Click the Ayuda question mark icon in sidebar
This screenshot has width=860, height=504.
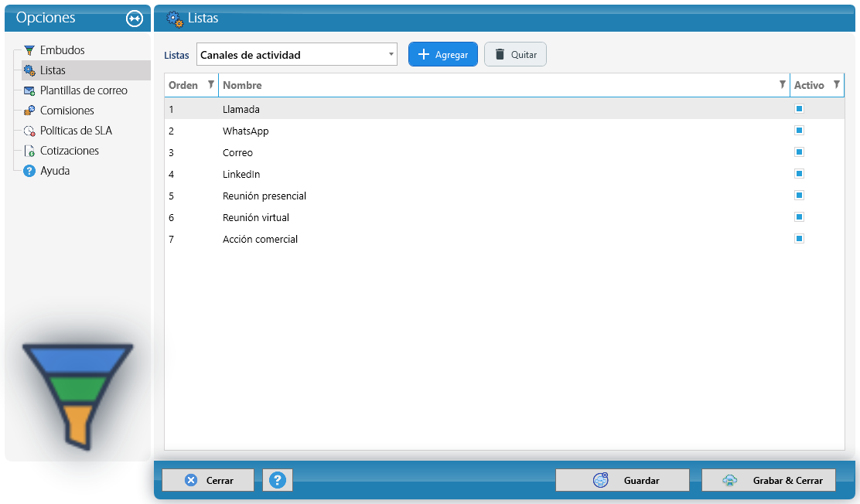(29, 171)
